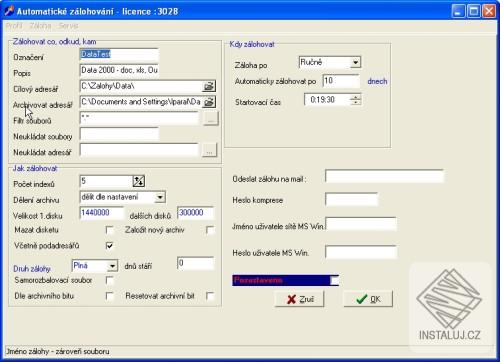Decrease Startovací čas with down spinner arrow

356,102
